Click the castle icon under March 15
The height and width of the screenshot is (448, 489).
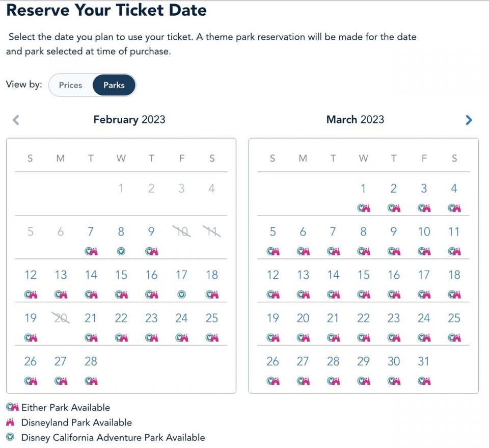pos(363,294)
